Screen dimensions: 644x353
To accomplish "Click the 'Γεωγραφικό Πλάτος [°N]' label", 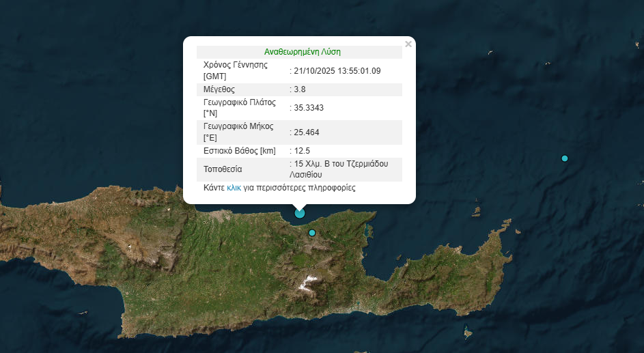I will pos(239,108).
